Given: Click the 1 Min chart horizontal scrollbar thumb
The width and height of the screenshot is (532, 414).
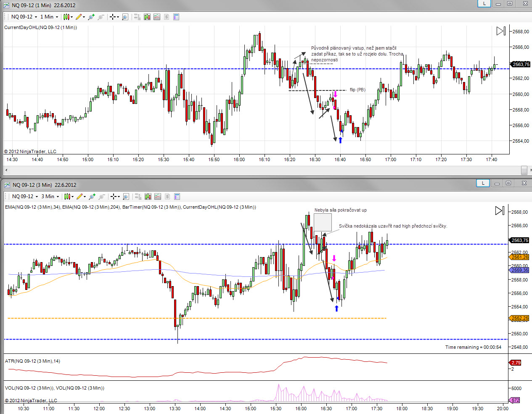Looking at the screenshot, I should (524, 170).
